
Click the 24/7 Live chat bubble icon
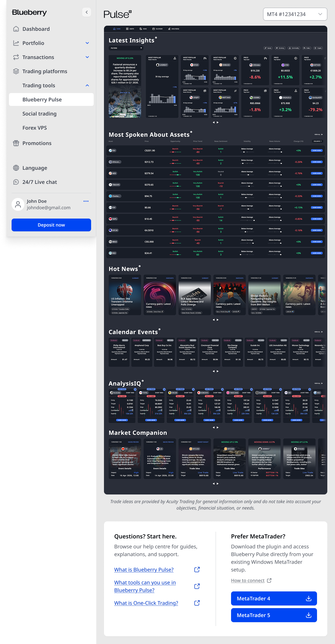pos(16,182)
